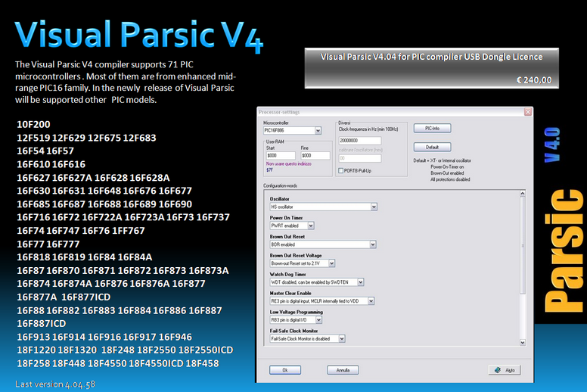
Task: Click the Visual Parsic V4 heading
Action: pyautogui.click(x=139, y=36)
